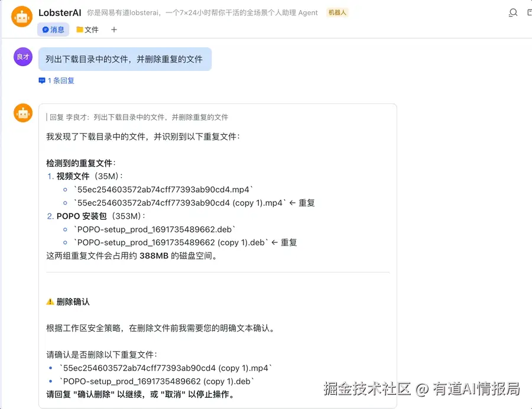
Task: Click the comment icon next to 1 条回复
Action: coord(41,80)
